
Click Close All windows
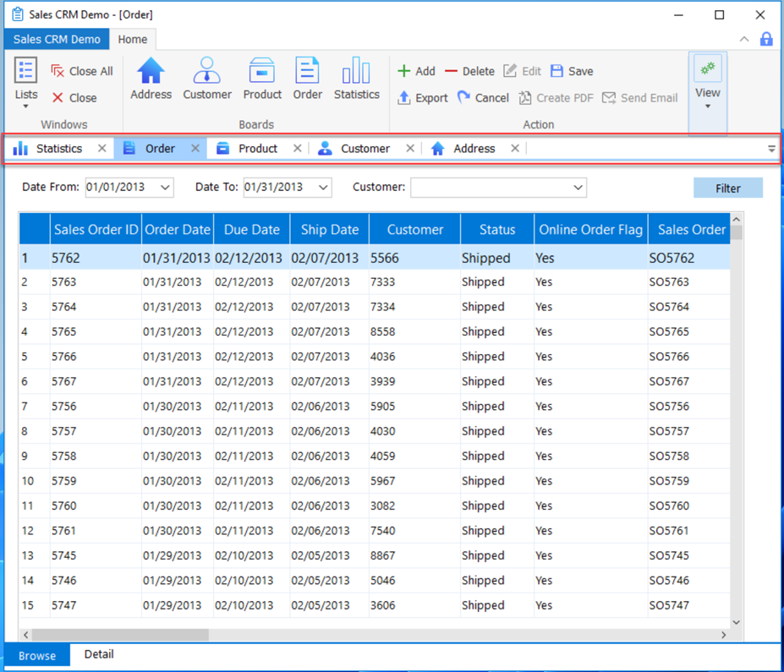[81, 71]
